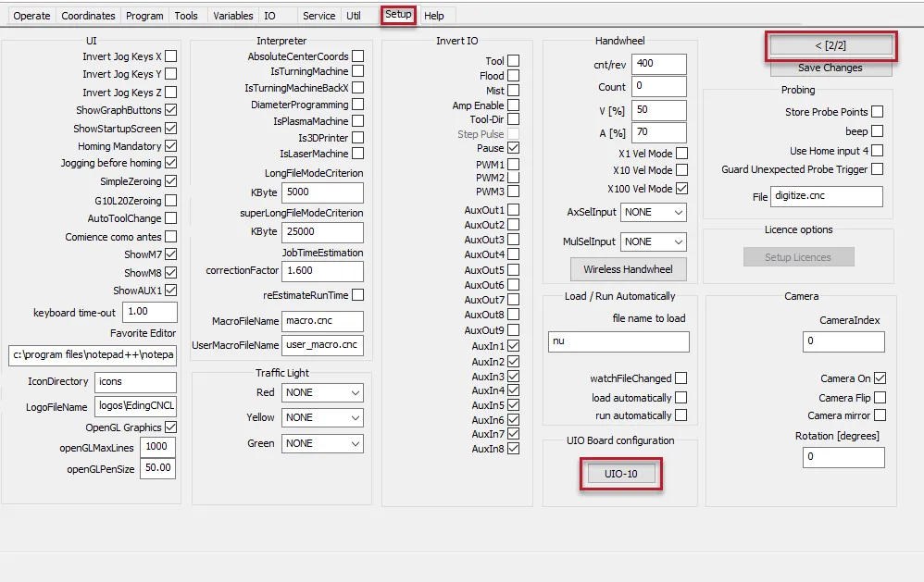Click the CameraIndex input field

point(843,341)
